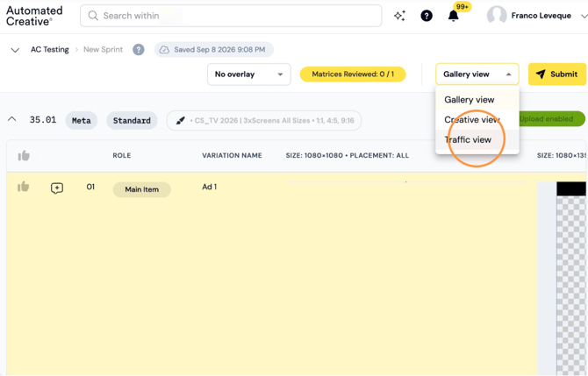The height and width of the screenshot is (376, 588).
Task: Click the VARIATION NAME column header
Action: click(232, 155)
